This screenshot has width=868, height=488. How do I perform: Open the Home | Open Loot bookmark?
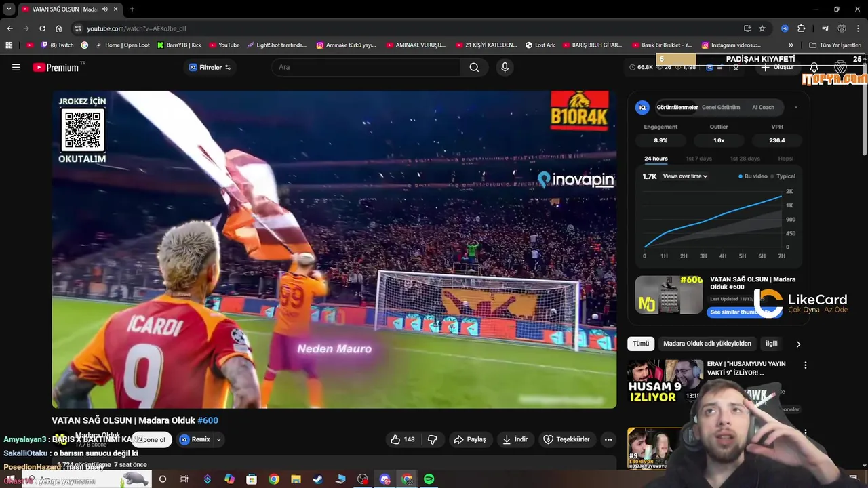pos(123,45)
